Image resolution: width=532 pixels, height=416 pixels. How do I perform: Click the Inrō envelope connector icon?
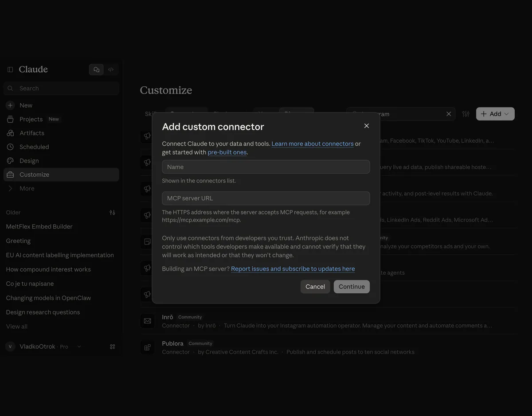coord(148,321)
